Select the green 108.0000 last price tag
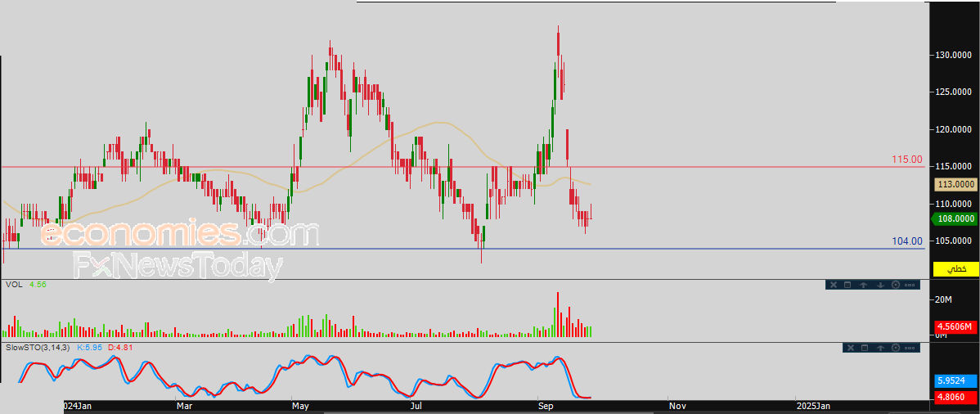This screenshot has width=980, height=414. (x=955, y=219)
